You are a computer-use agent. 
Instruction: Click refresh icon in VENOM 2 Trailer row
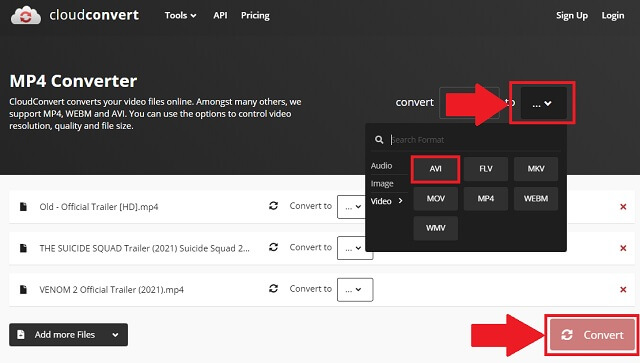pos(273,289)
